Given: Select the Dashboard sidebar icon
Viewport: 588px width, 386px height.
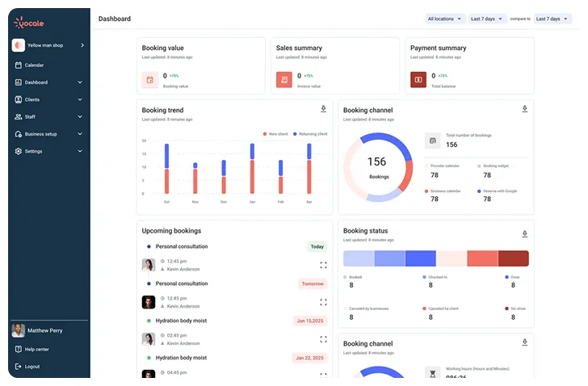Looking at the screenshot, I should [x=18, y=82].
